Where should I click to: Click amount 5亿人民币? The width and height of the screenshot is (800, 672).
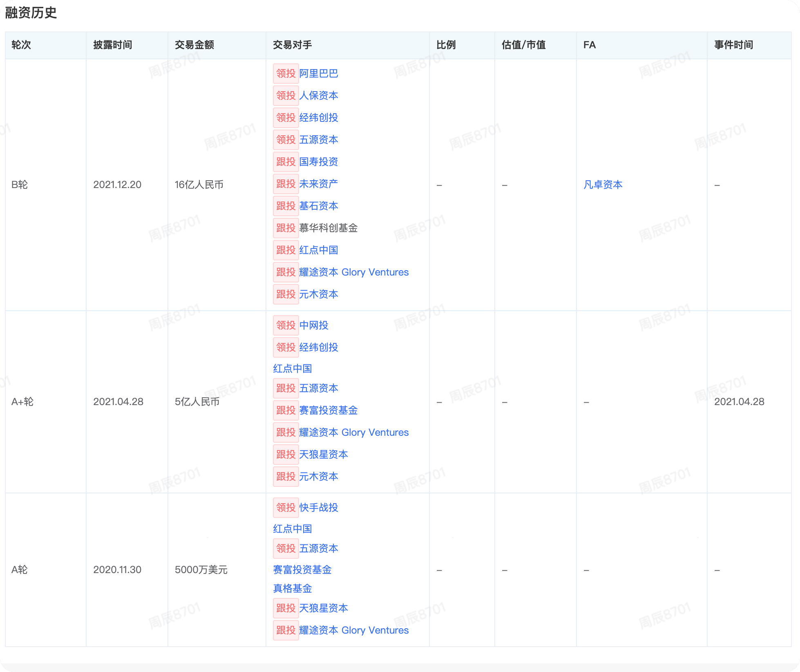pos(197,402)
